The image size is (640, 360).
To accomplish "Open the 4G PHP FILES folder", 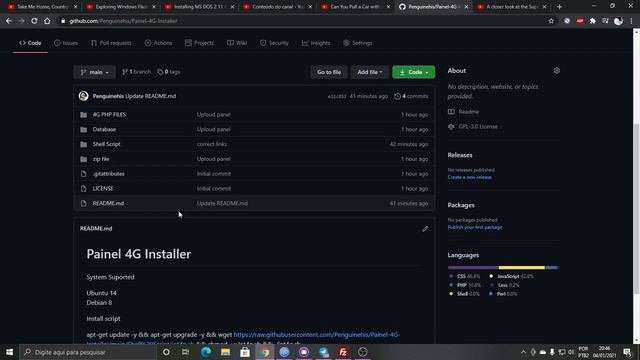I will click(109, 115).
